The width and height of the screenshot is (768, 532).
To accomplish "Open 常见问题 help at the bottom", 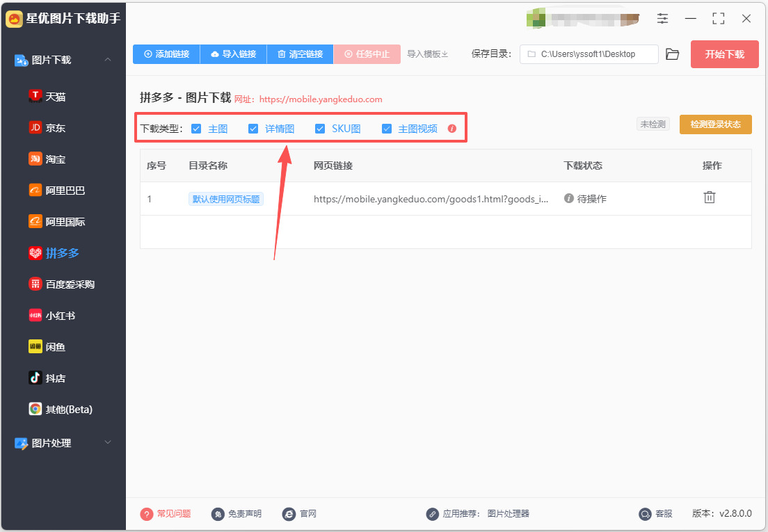I will coord(166,514).
